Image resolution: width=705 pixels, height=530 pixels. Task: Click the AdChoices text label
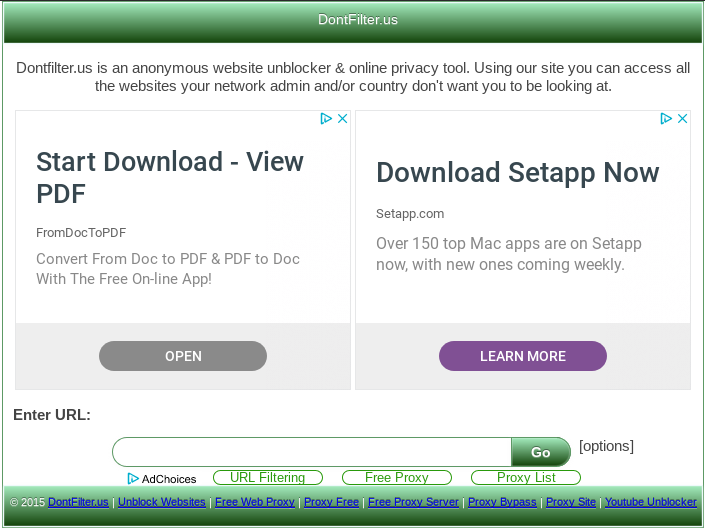point(169,479)
